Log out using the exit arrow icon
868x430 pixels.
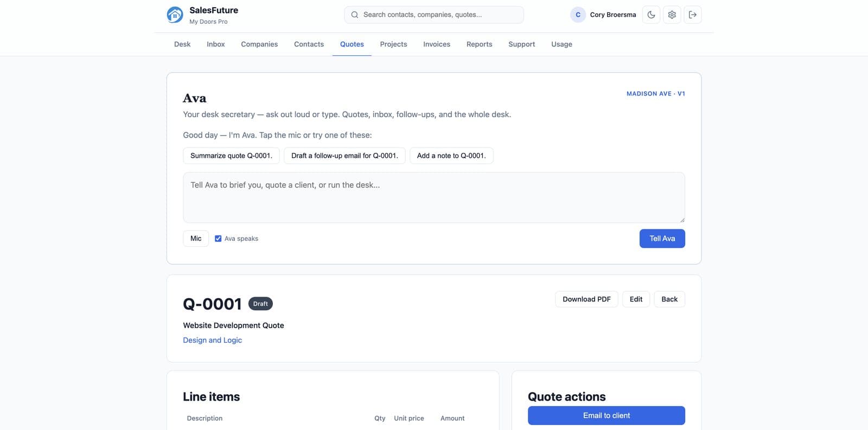point(692,15)
